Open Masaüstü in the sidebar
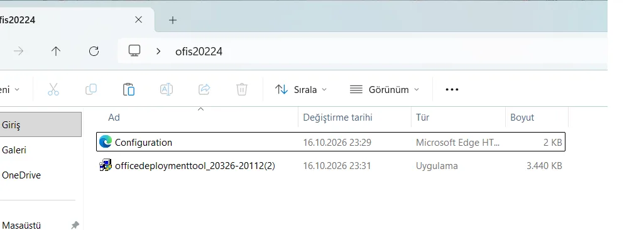Image resolution: width=644 pixels, height=230 pixels. [x=21, y=225]
